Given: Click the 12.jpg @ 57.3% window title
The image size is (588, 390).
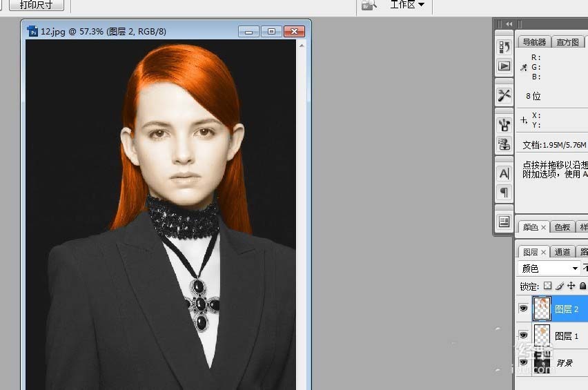Looking at the screenshot, I should (x=104, y=31).
